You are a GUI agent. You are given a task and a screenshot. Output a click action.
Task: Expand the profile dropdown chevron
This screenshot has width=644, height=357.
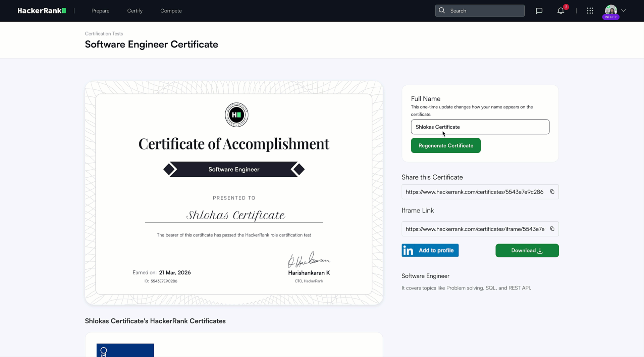[x=624, y=10]
